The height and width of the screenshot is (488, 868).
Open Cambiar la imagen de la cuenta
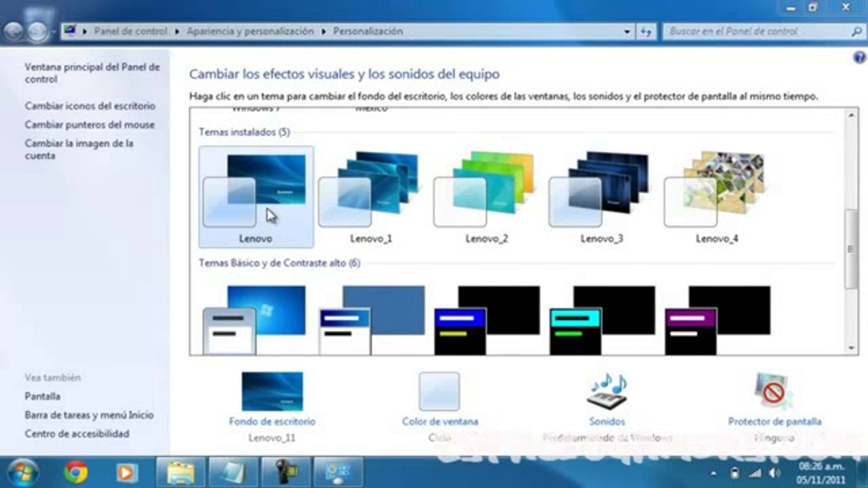click(x=79, y=149)
